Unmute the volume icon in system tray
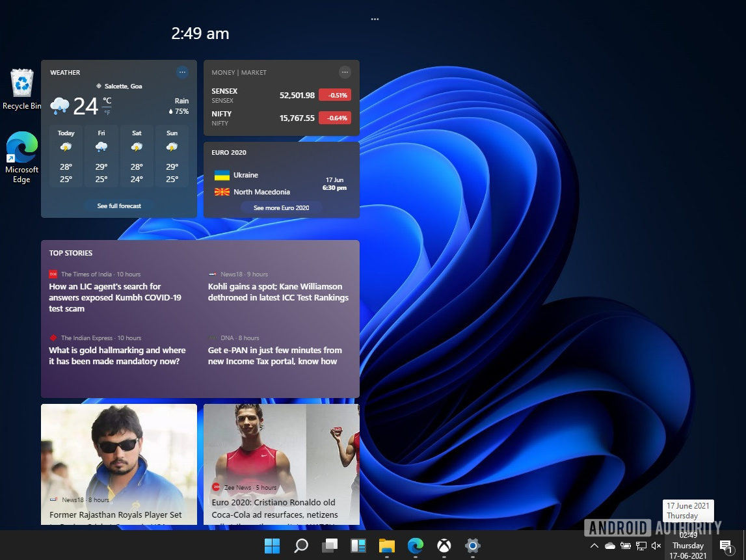Screen dimensions: 746x560 coord(656,546)
